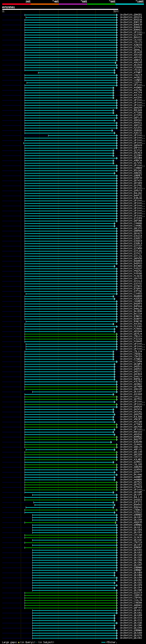Select the UniRef100_D0A2I0 label
Viewport: 146px width, 644px height.
tap(131, 377)
